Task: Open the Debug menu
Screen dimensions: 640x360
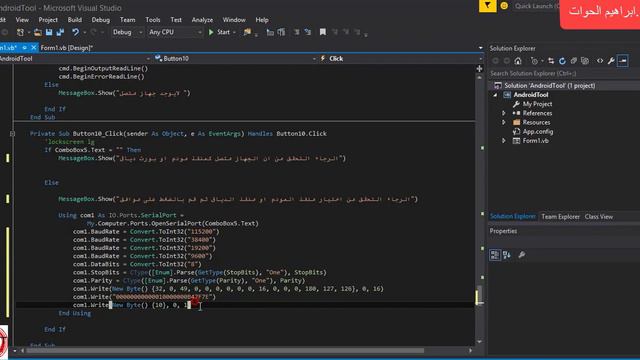Action: pos(100,20)
